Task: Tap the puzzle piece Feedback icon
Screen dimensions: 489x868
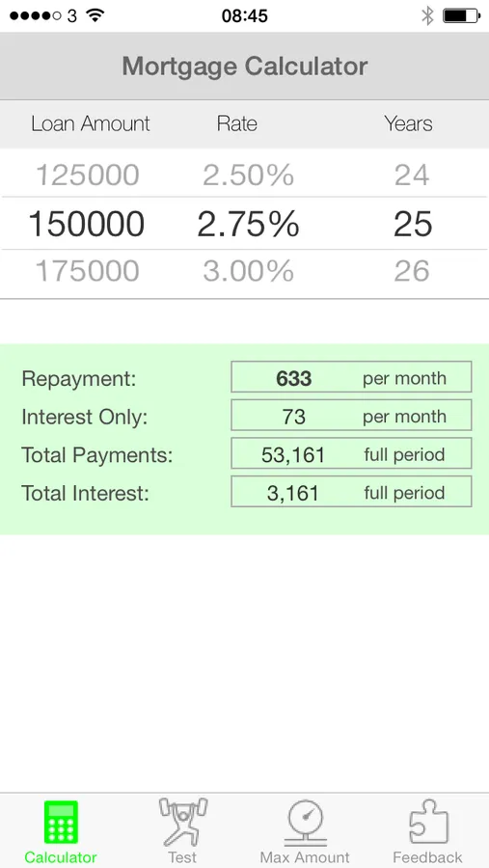Action: coord(428,822)
